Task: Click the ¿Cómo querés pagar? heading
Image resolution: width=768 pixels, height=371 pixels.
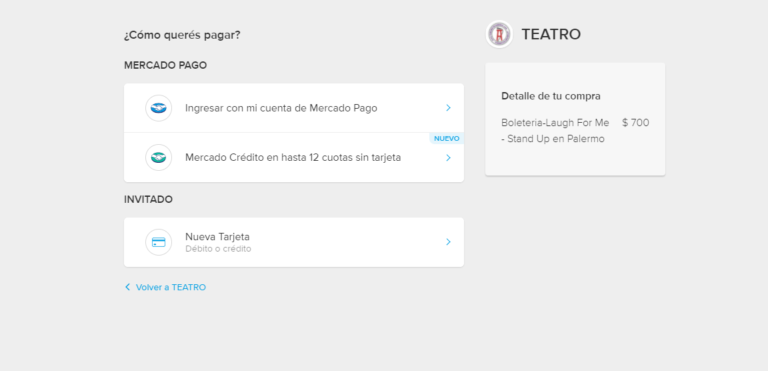Action: tap(182, 35)
